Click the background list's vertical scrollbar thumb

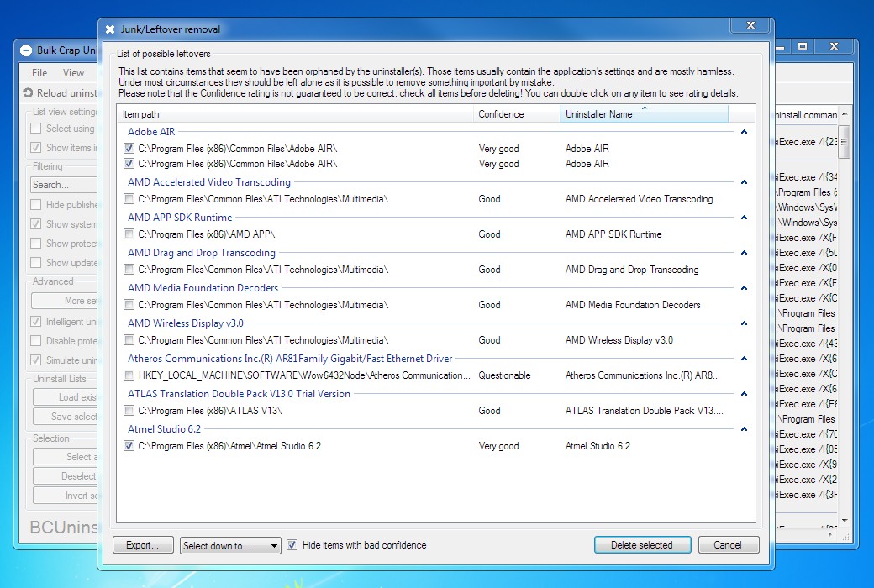[845, 142]
